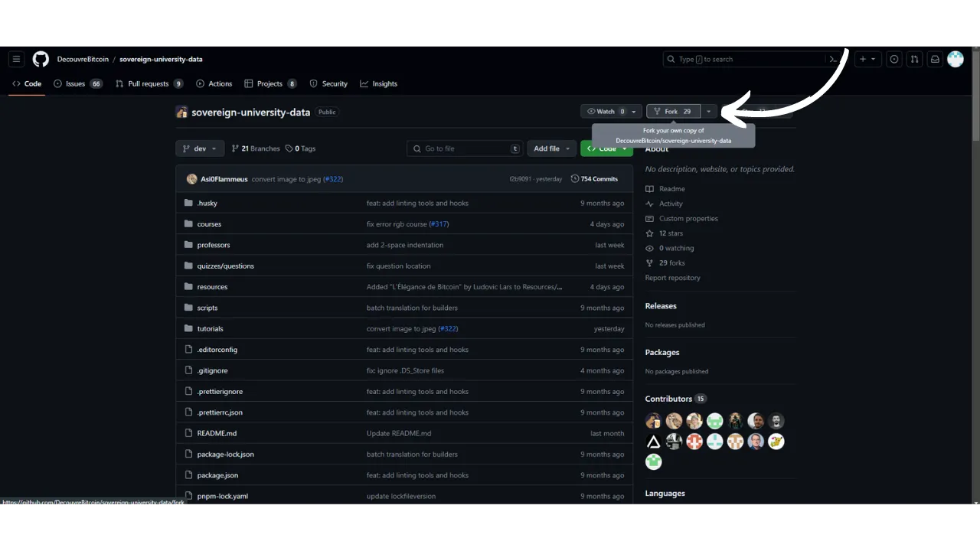
Task: Click Report repository link
Action: point(672,278)
